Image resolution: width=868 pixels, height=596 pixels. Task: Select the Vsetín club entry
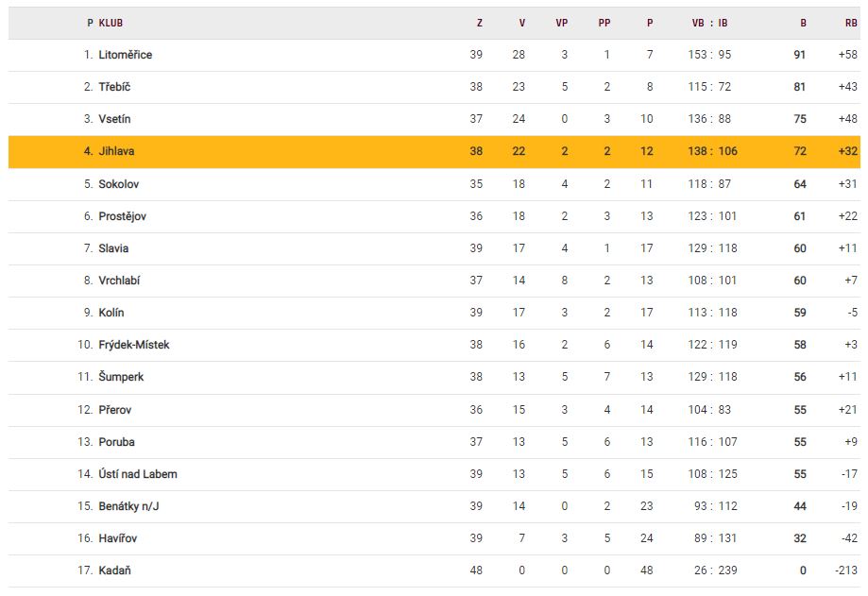pyautogui.click(x=115, y=119)
